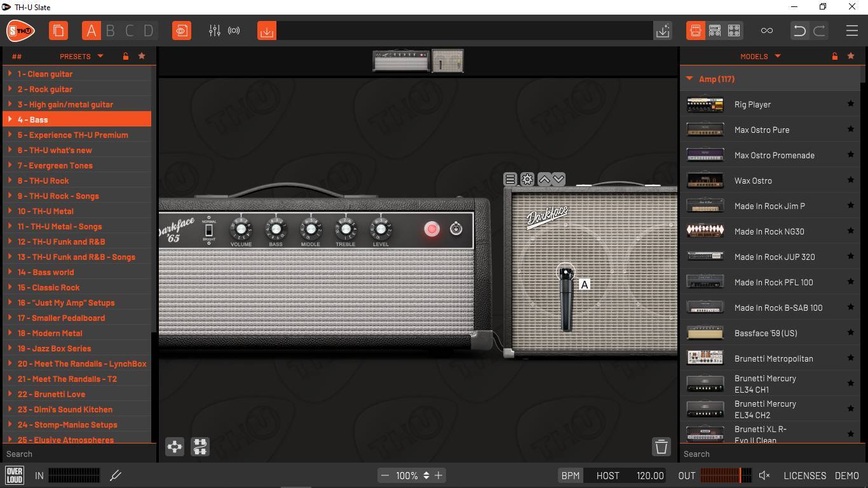Screen dimensions: 868x488
Task: Expand the 10 - TH-U Metal folder
Action: (10, 211)
